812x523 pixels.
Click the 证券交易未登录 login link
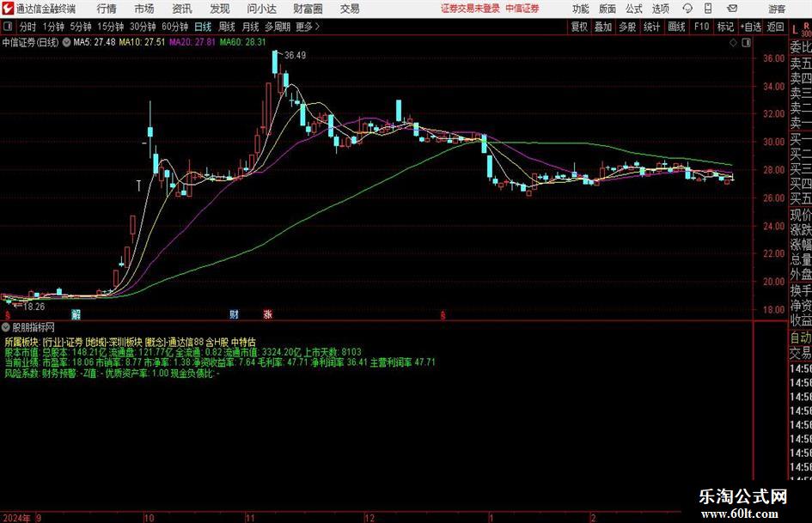pos(470,9)
